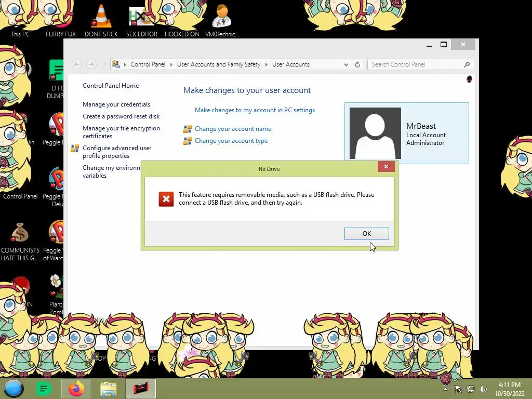
Task: Open Firefox from the taskbar
Action: coord(76,389)
